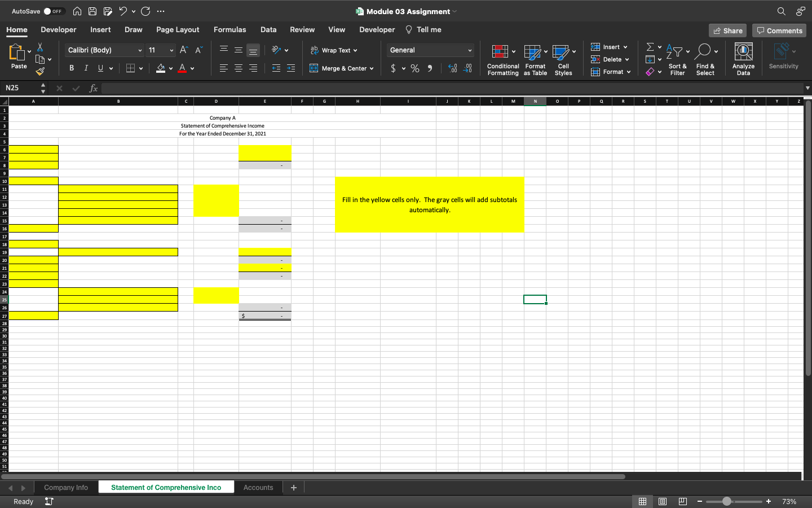Click the Share button

click(x=727, y=30)
